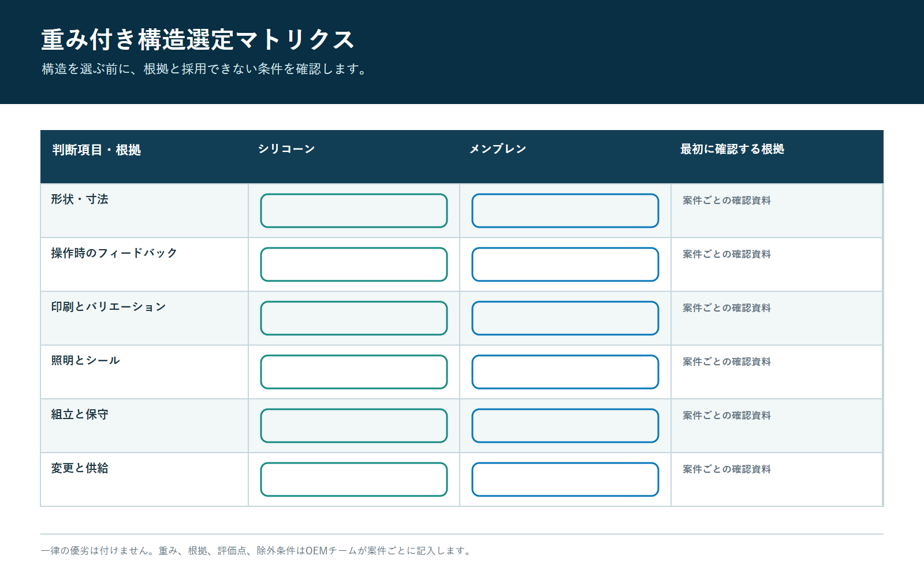
Task: Click the subtitle about 根拠と採用できない条件
Action: pyautogui.click(x=205, y=69)
